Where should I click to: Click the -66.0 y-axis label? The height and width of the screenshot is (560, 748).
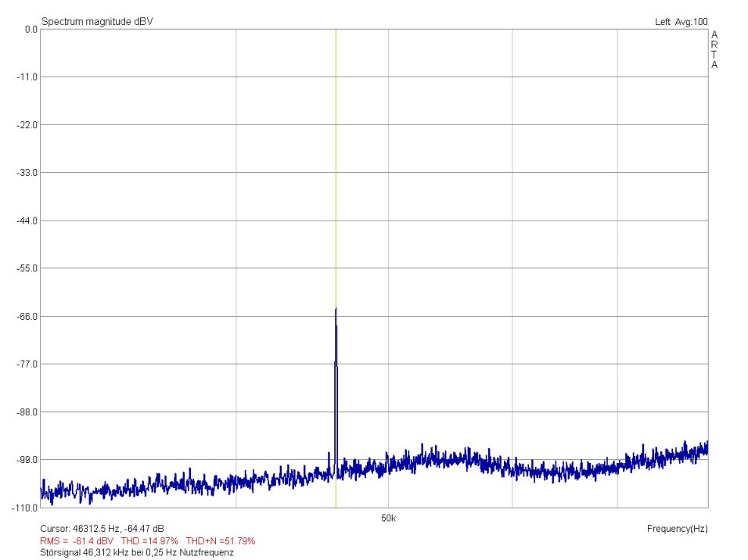(x=29, y=316)
